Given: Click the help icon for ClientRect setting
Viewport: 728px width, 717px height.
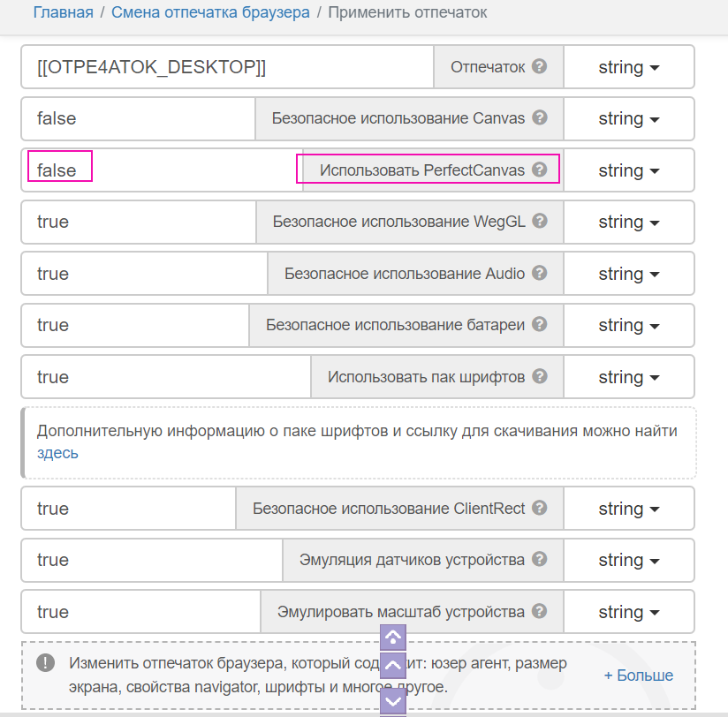Looking at the screenshot, I should (540, 509).
